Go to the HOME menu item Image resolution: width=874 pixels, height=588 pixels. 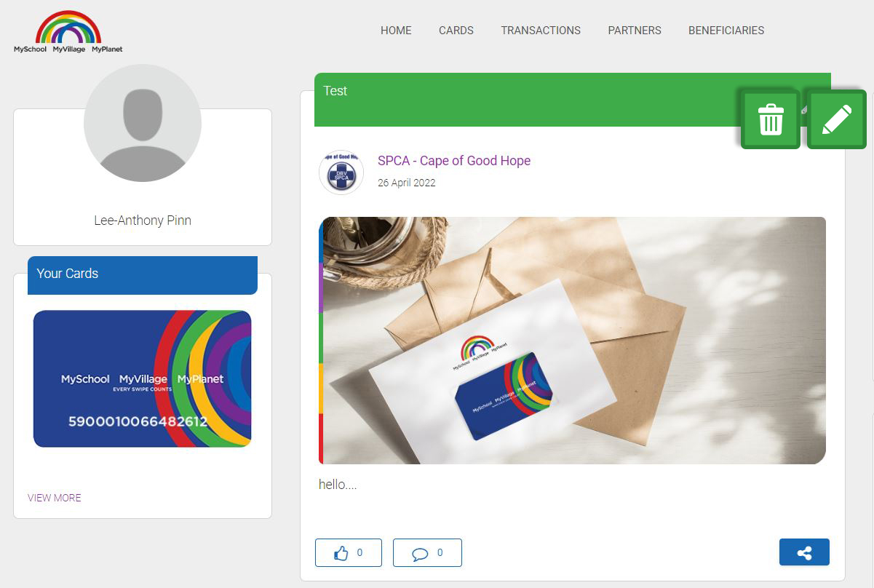point(396,31)
